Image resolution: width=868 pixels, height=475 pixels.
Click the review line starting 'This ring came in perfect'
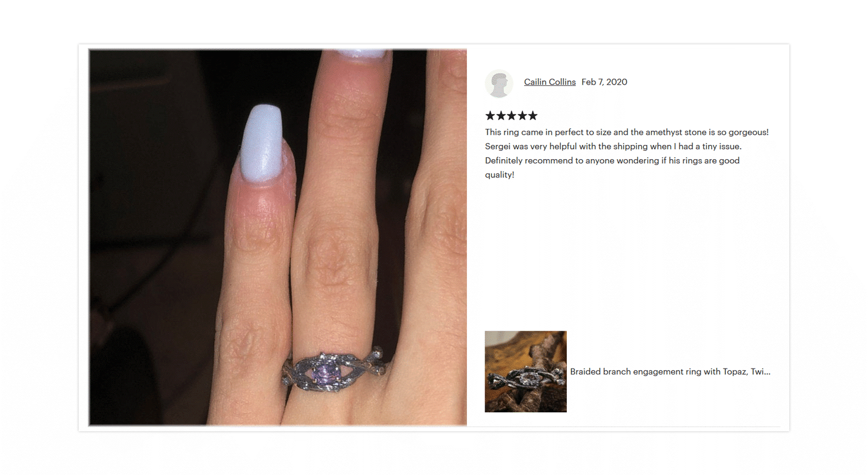click(627, 132)
